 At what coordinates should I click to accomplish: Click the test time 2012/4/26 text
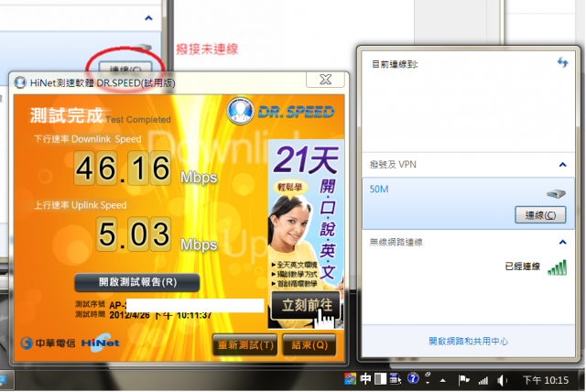pos(161,315)
